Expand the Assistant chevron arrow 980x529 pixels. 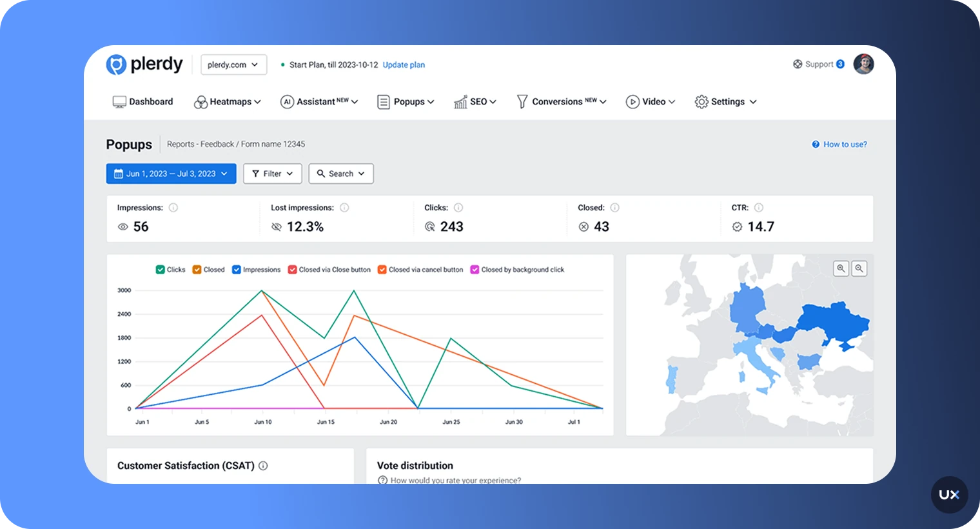coord(355,102)
